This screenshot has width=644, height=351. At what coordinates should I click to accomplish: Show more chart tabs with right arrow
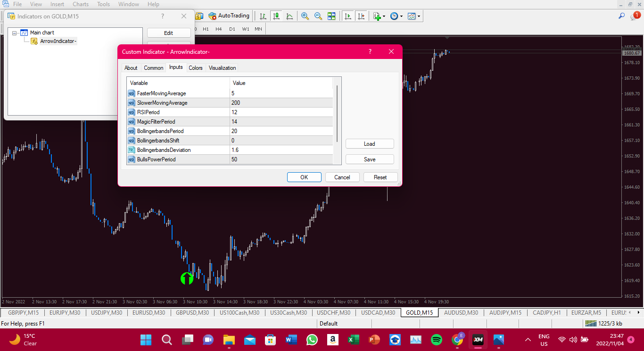pyautogui.click(x=639, y=312)
